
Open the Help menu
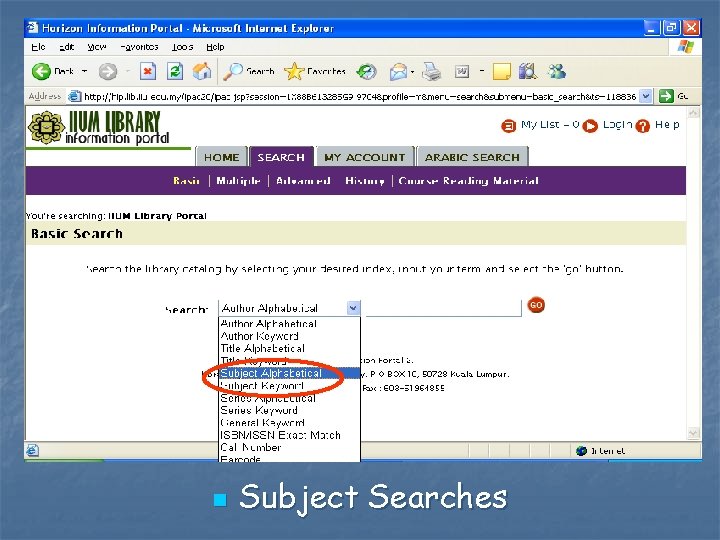215,47
